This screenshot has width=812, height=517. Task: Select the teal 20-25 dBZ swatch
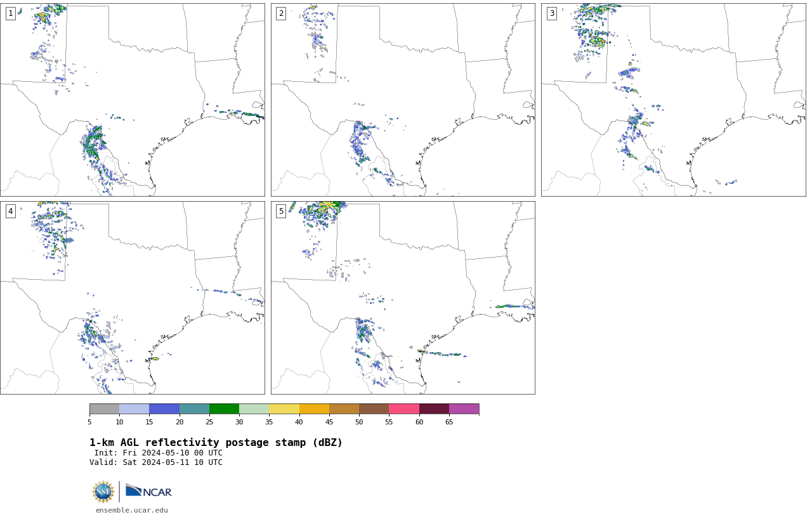[194, 409]
